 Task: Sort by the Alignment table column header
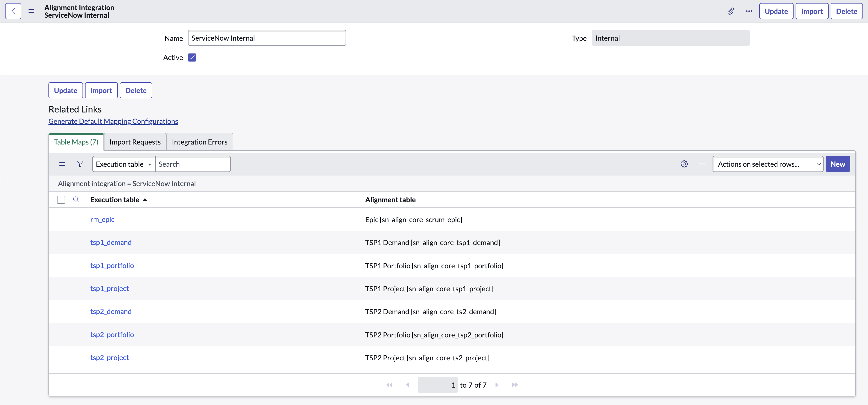click(390, 200)
